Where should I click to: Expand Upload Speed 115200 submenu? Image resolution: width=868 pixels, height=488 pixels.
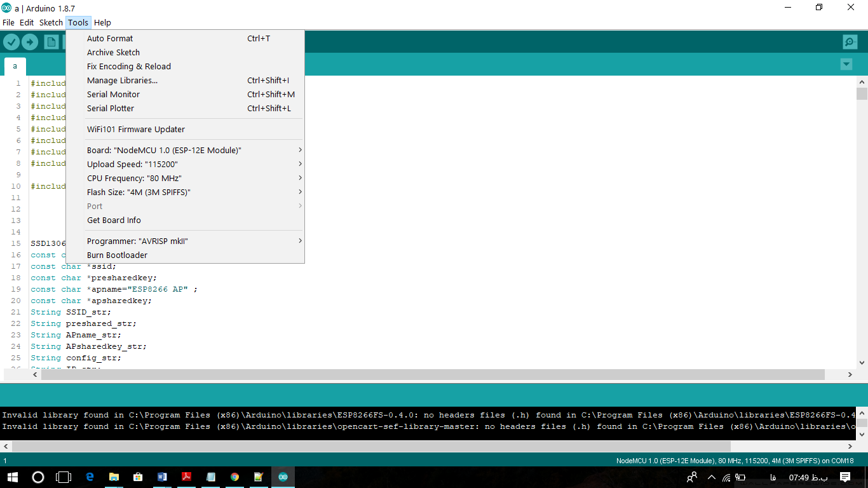(185, 164)
